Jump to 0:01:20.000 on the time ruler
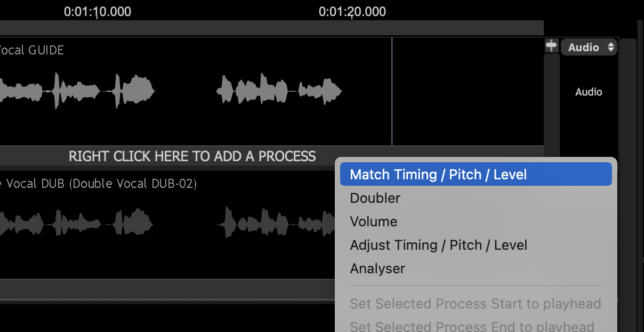This screenshot has width=644, height=332. (352, 12)
